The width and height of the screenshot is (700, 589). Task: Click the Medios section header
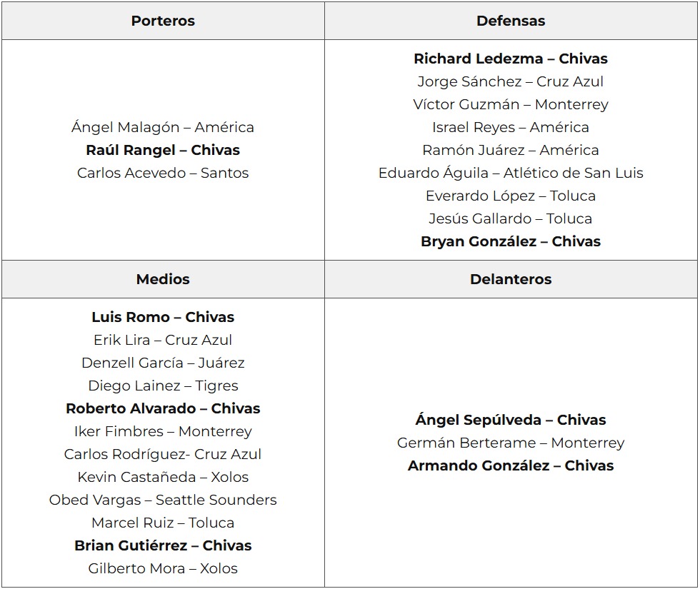click(163, 279)
